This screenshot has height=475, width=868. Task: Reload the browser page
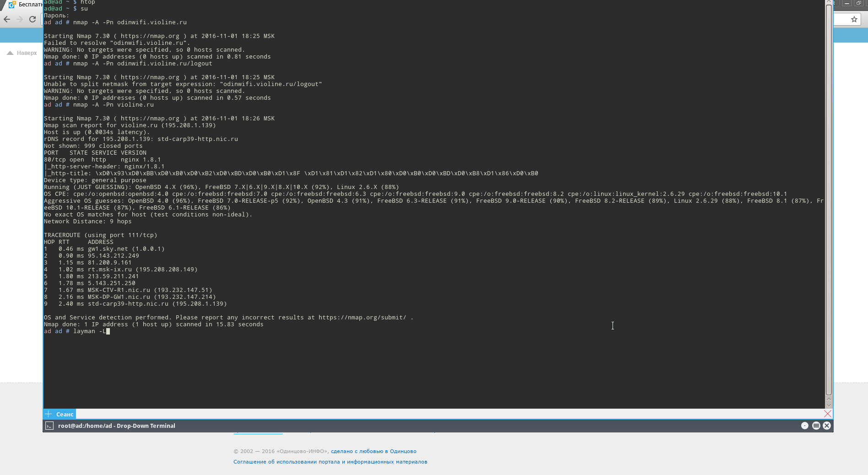click(x=33, y=19)
